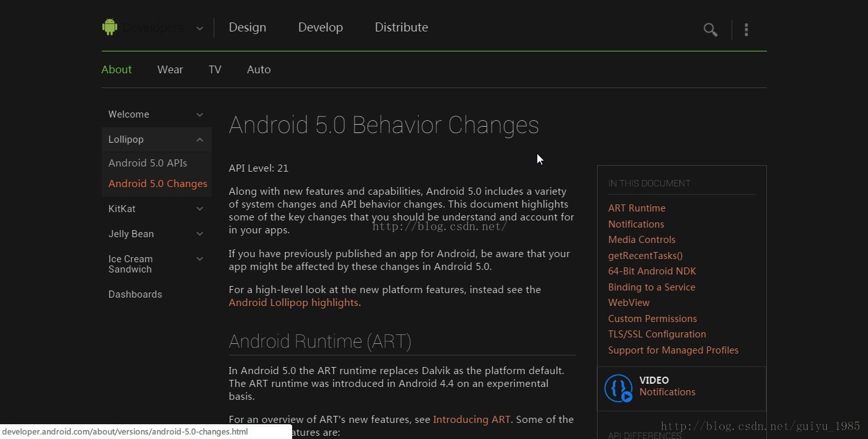Jump to WebView section link

point(629,303)
